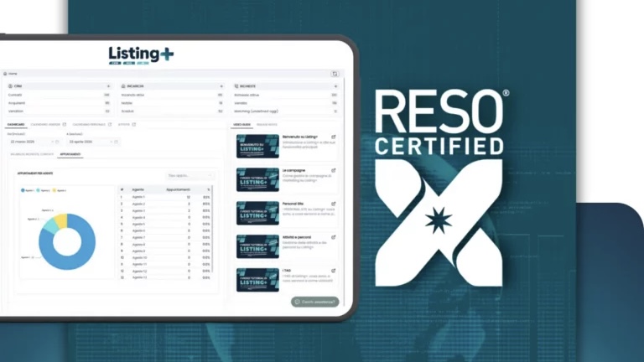Switch to the Attività tab

[x=124, y=124]
